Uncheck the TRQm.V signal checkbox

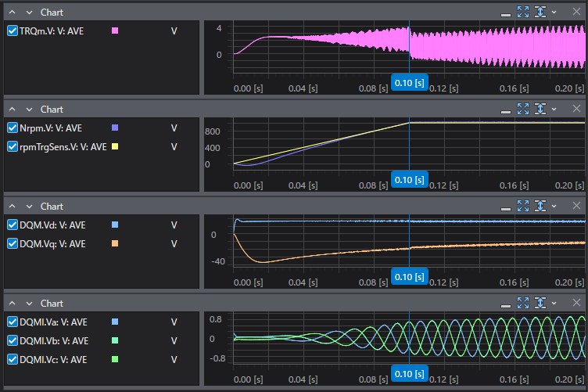[13, 31]
